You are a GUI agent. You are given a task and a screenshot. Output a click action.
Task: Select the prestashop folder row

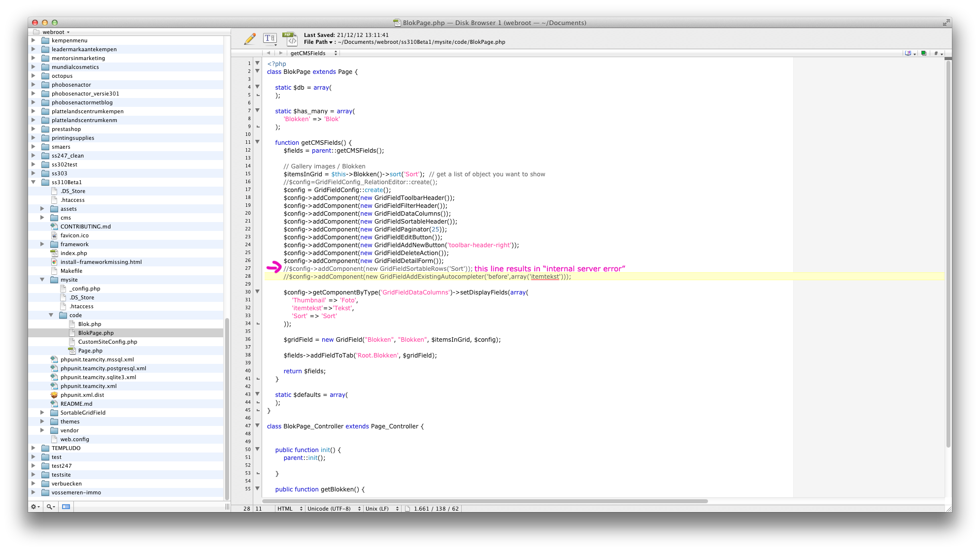pos(126,129)
